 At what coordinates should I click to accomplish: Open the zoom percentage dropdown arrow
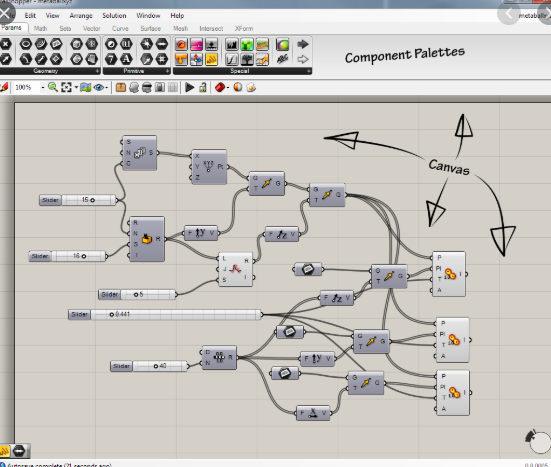pyautogui.click(x=43, y=87)
